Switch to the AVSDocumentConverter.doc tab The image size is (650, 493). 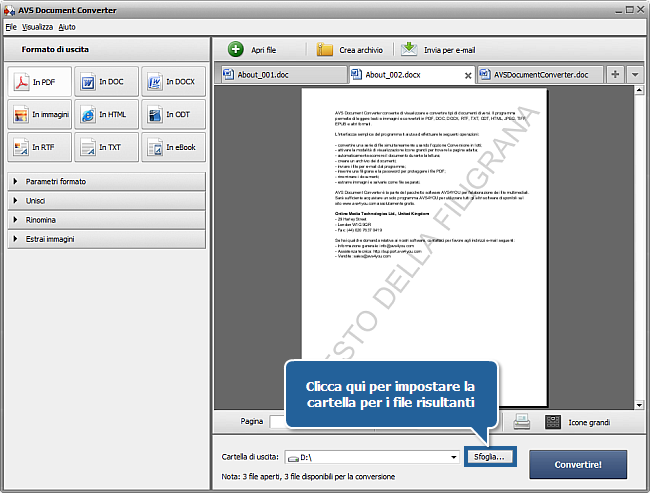pos(541,75)
